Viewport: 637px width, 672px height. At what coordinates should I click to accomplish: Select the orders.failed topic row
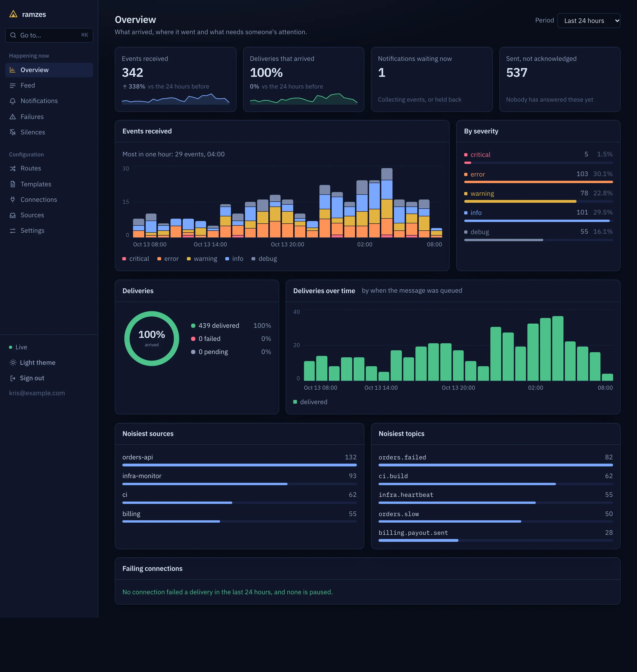click(496, 460)
